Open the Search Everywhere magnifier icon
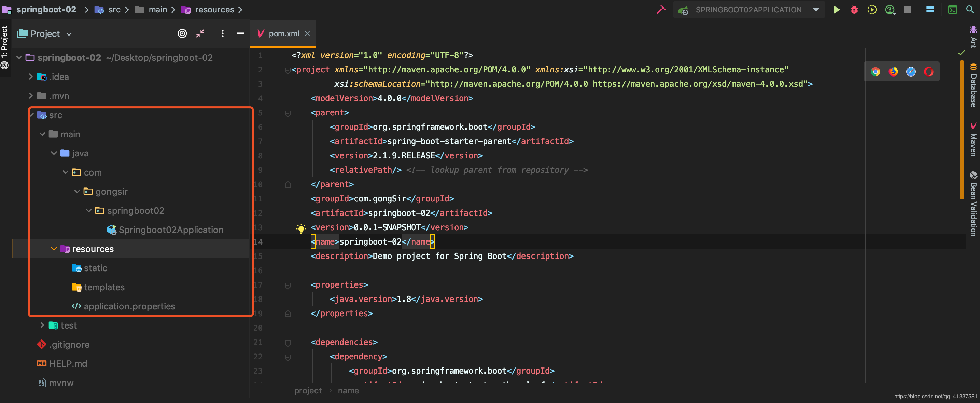 (970, 10)
